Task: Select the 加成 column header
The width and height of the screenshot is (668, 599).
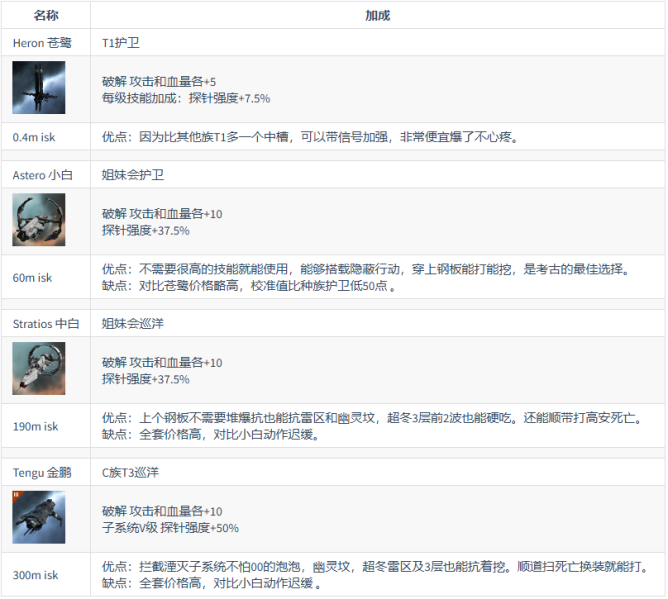Action: pos(377,15)
